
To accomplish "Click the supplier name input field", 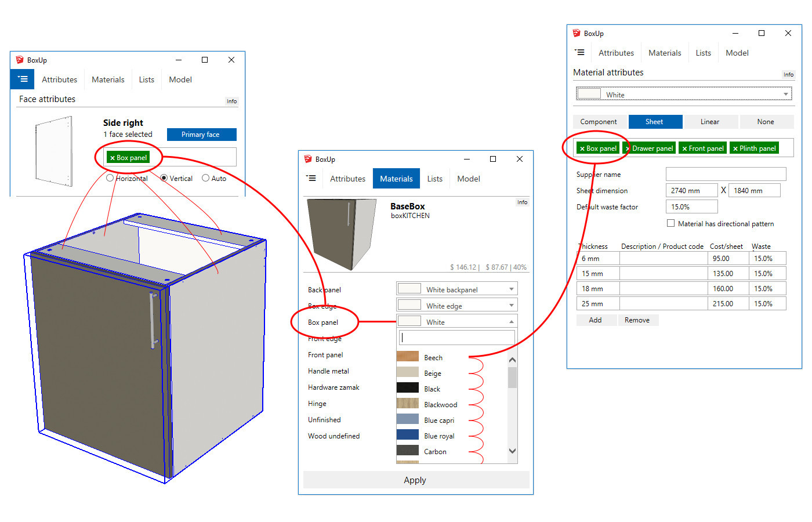I will 726,174.
